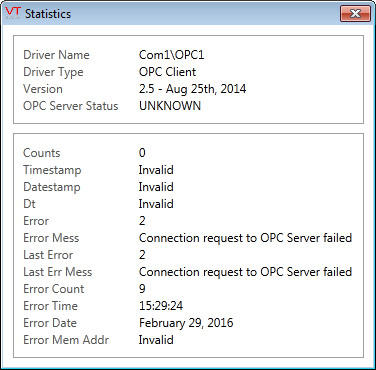Viewport: 376px width, 370px height.
Task: Select the Last Err Mess failure text
Action: pos(245,272)
